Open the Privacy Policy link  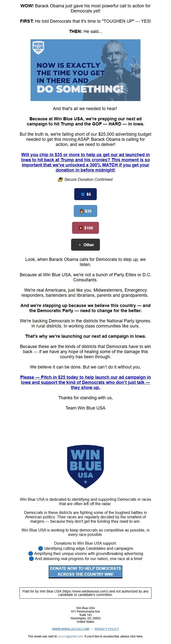[x=107, y=629]
